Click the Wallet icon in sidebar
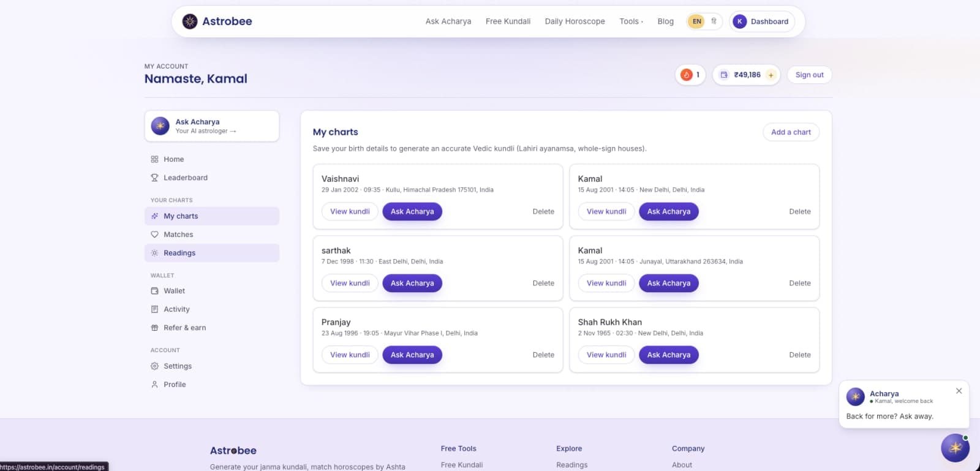 (154, 291)
